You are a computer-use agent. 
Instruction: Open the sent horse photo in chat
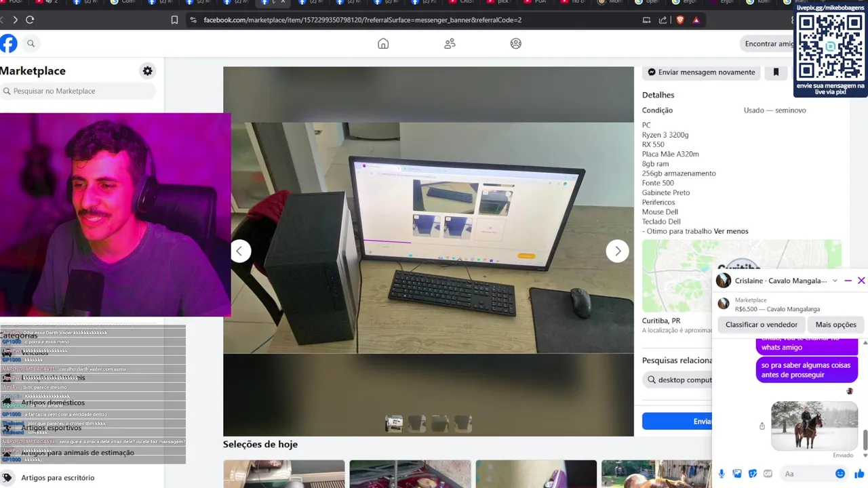tap(814, 426)
